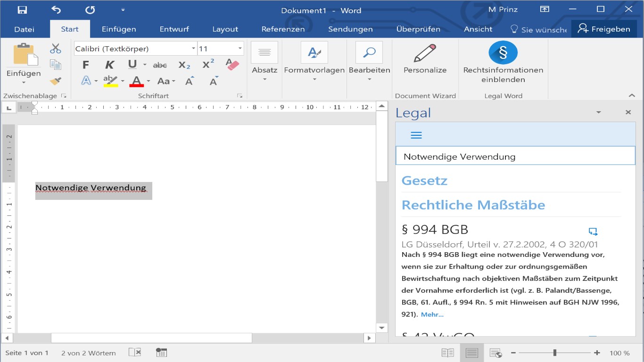Open the Datei tab

[25, 29]
